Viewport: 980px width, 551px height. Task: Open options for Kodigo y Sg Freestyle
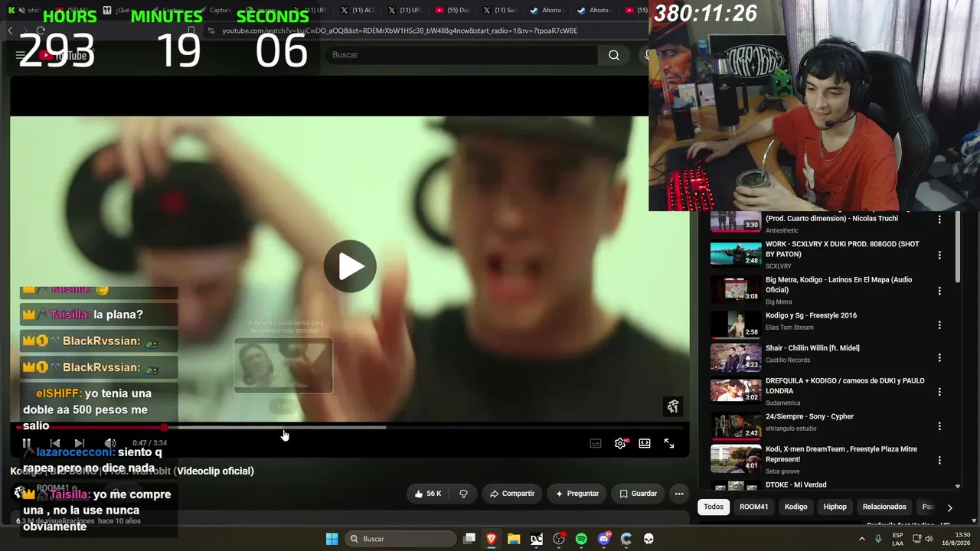click(939, 325)
